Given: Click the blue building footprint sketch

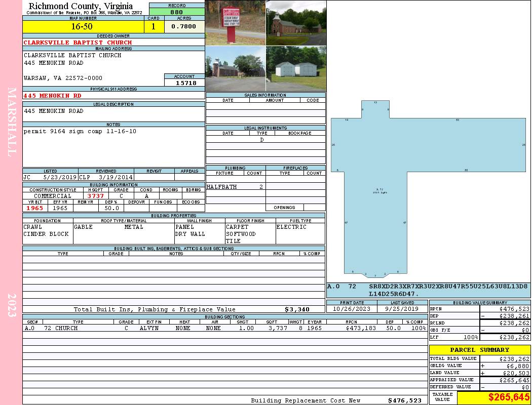Looking at the screenshot, I should (x=428, y=188).
